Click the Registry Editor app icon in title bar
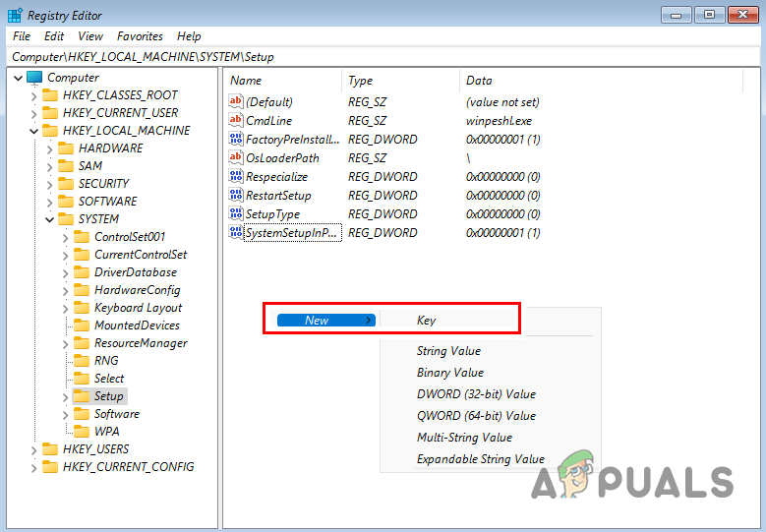The image size is (766, 532). [15, 15]
